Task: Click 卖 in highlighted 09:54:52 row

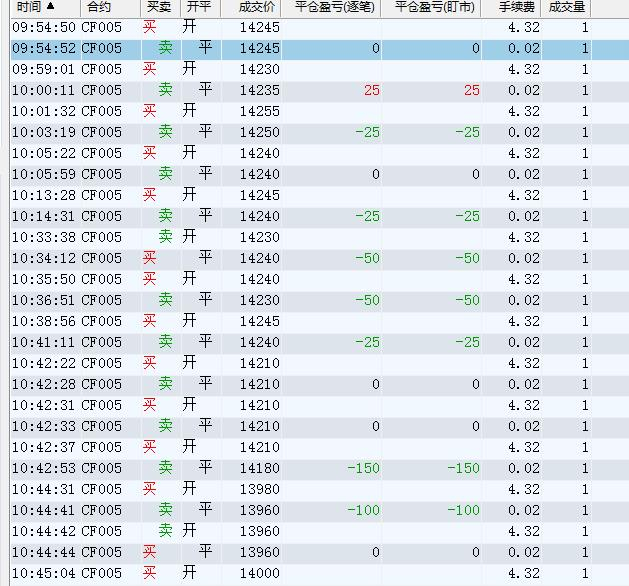Action: (x=165, y=48)
